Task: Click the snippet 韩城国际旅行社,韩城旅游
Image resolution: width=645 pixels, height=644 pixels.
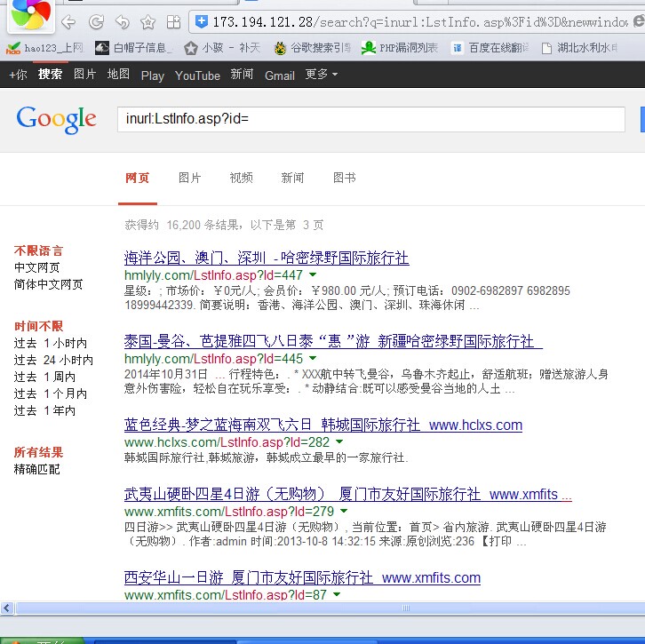Action: point(266,457)
